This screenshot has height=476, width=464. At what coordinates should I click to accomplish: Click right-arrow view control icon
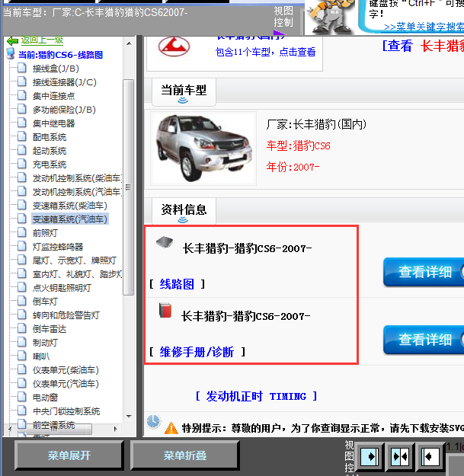[370, 456]
